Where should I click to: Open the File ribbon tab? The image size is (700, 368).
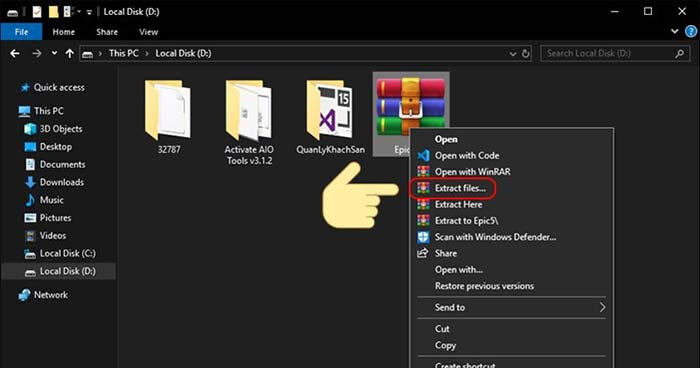(x=21, y=32)
